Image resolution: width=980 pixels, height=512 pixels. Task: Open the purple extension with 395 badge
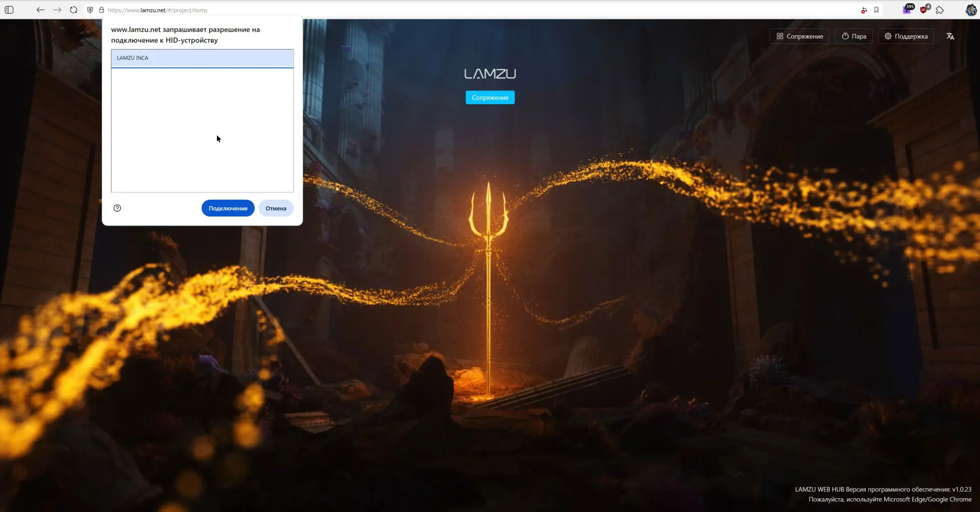pyautogui.click(x=907, y=10)
